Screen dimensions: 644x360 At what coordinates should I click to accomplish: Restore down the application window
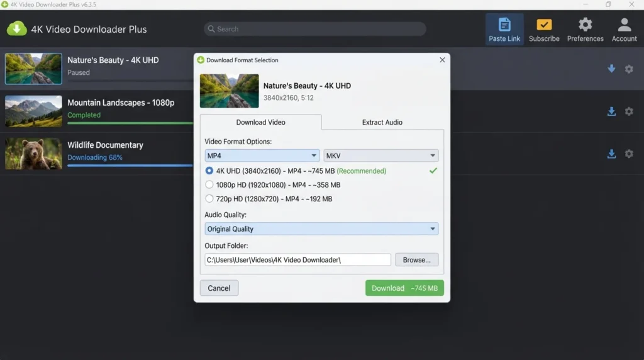coord(608,4)
